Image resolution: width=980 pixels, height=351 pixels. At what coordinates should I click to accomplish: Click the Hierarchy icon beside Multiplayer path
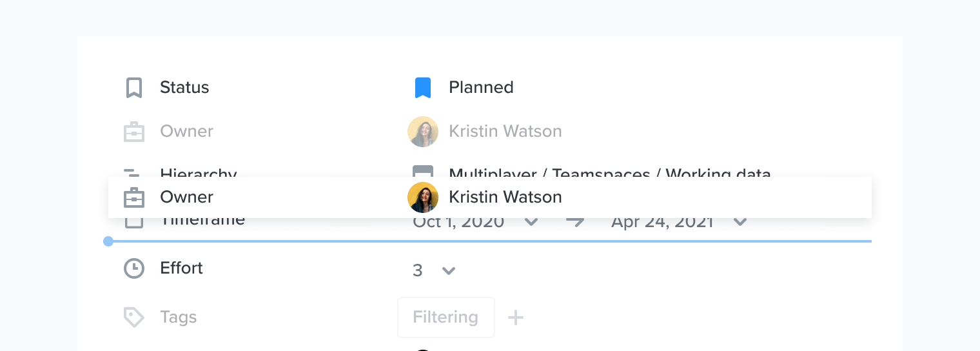(x=423, y=172)
